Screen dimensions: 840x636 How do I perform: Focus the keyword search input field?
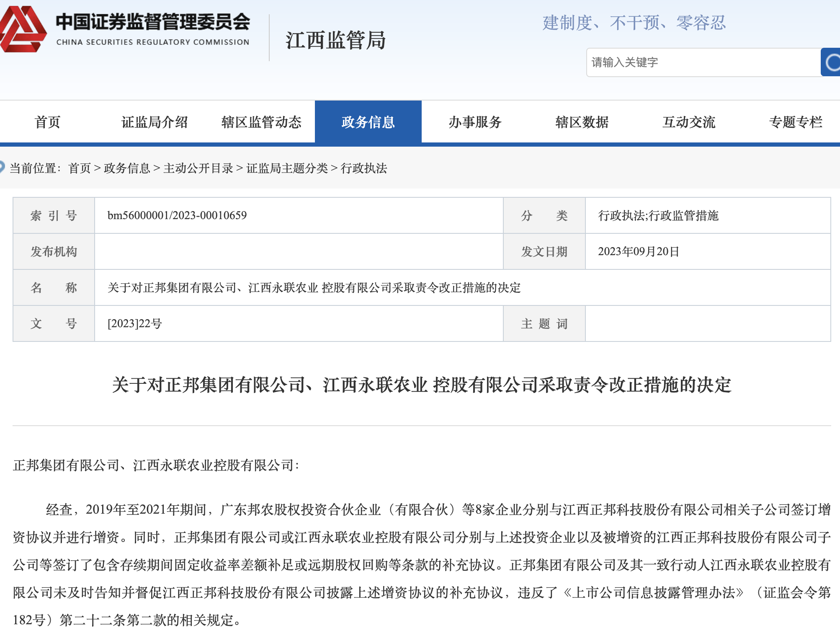pyautogui.click(x=703, y=62)
